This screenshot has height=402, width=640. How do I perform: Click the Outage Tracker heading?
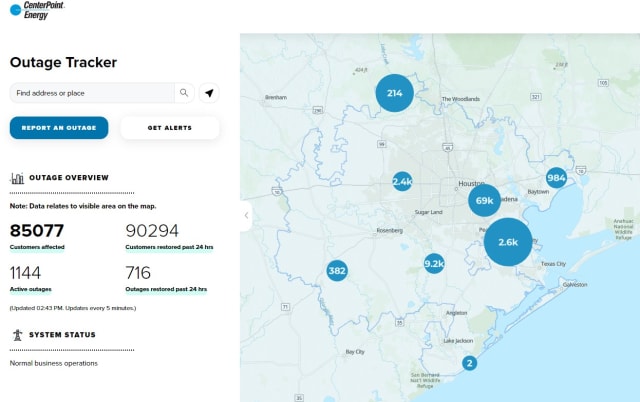(x=63, y=62)
